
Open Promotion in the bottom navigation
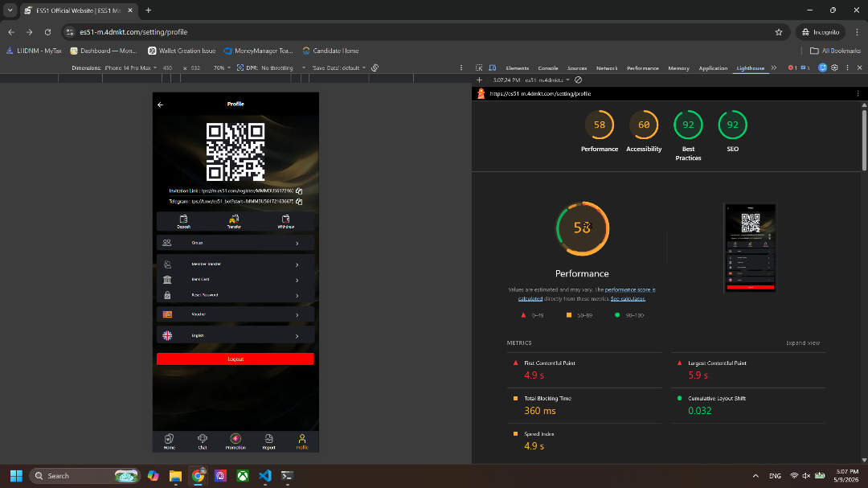coord(235,441)
